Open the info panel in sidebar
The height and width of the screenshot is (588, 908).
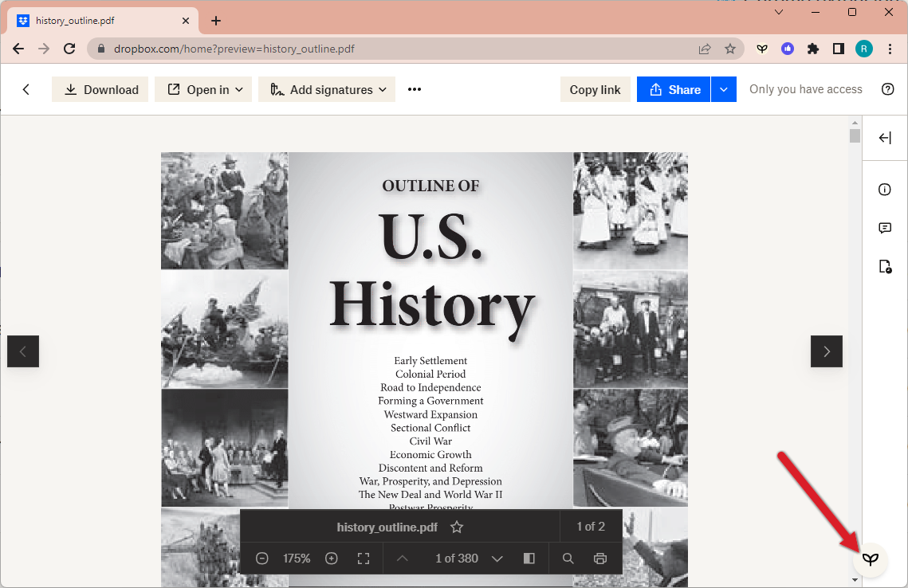pos(885,190)
